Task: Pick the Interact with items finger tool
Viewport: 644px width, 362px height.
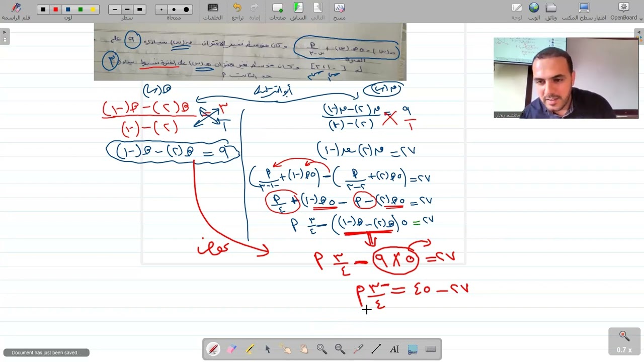Action: 286,349
